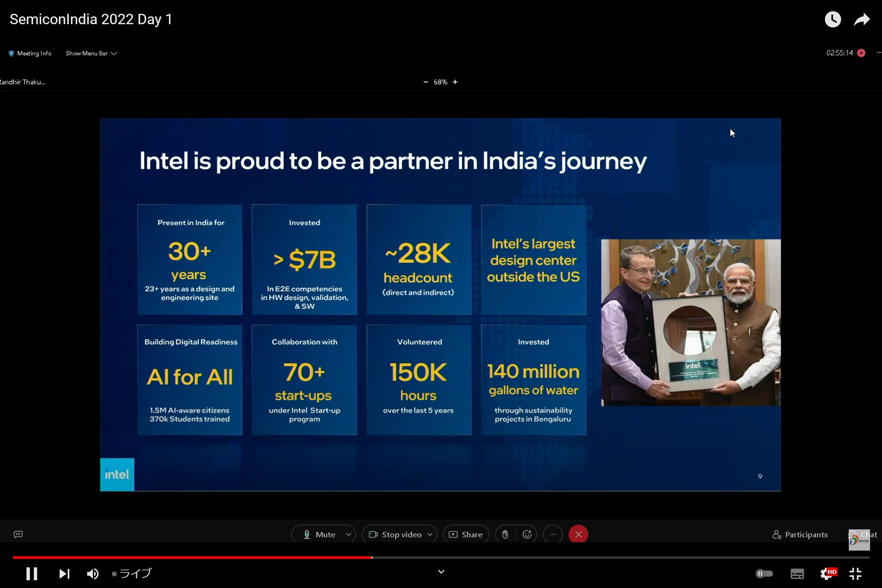Screen dimensions: 882x588
Task: Expand the Stop video options arrow
Action: (x=430, y=534)
